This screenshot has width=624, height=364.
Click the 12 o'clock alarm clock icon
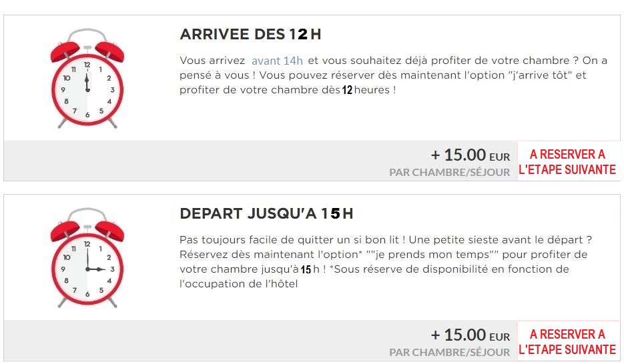[x=87, y=78]
